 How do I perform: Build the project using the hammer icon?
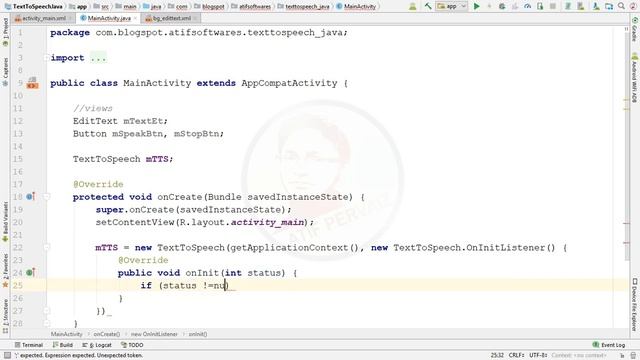click(428, 6)
